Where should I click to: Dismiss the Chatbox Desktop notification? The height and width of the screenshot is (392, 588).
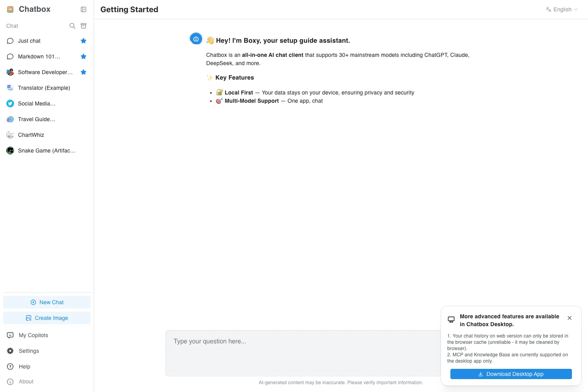[x=570, y=318]
